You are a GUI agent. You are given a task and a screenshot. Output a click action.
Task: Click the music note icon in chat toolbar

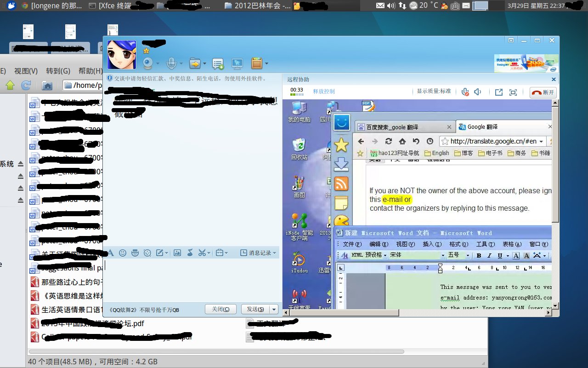(190, 253)
